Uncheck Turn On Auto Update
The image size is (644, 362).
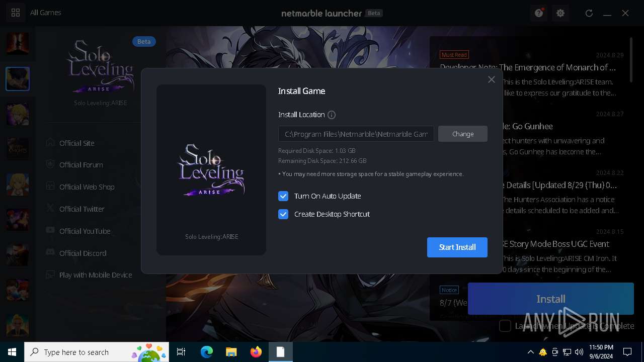(283, 196)
